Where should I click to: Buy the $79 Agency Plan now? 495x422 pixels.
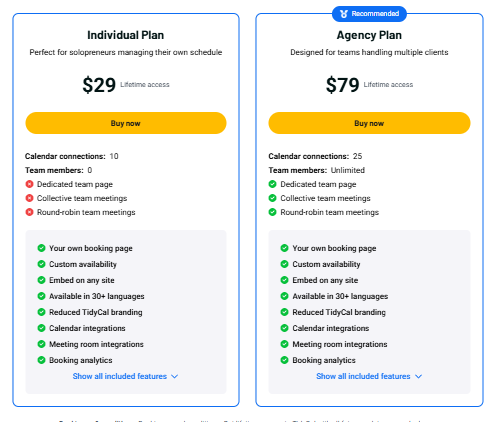point(369,123)
